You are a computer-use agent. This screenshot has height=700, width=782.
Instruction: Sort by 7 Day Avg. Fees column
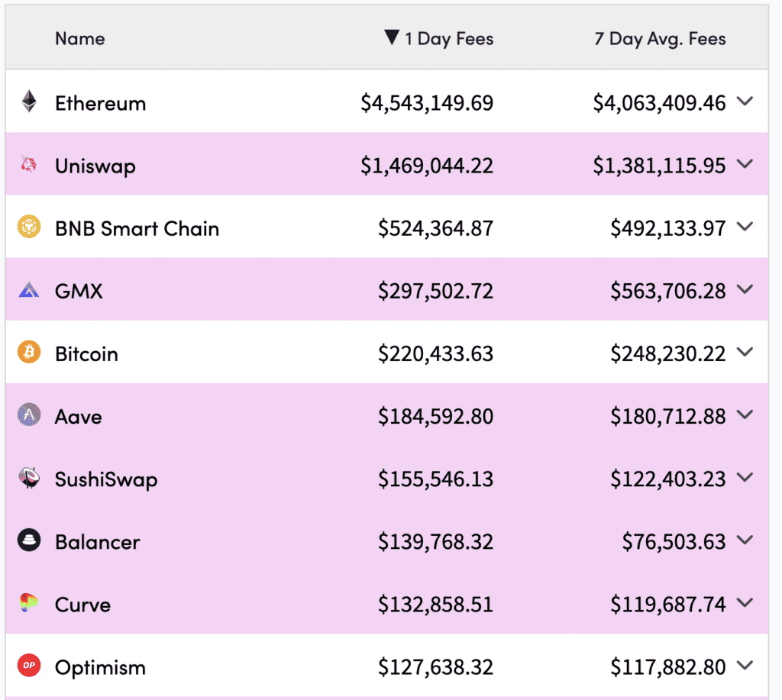tap(660, 38)
